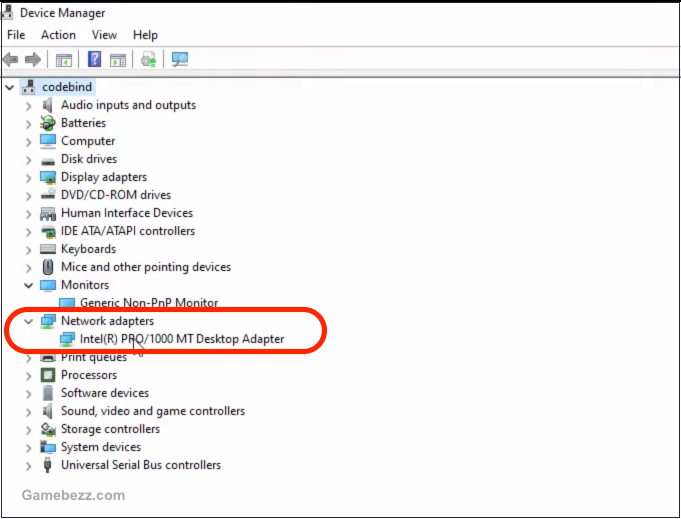
Task: Click the codebind computer icon
Action: coord(29,87)
